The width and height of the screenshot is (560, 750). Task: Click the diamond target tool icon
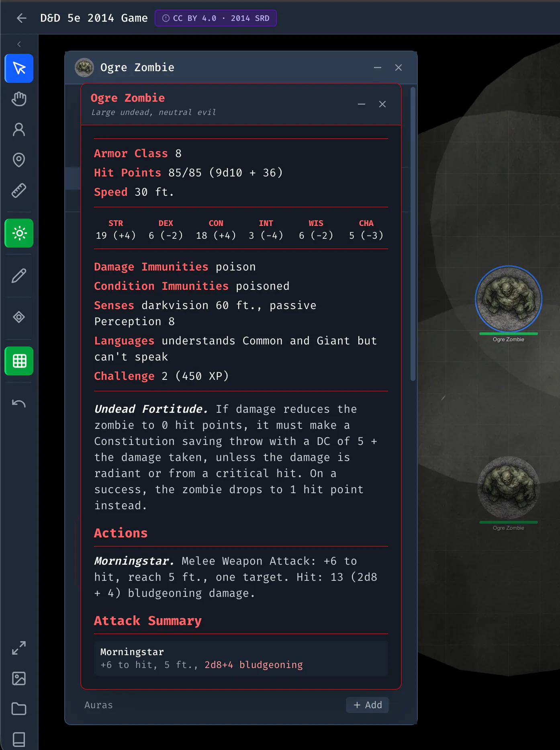(x=19, y=317)
